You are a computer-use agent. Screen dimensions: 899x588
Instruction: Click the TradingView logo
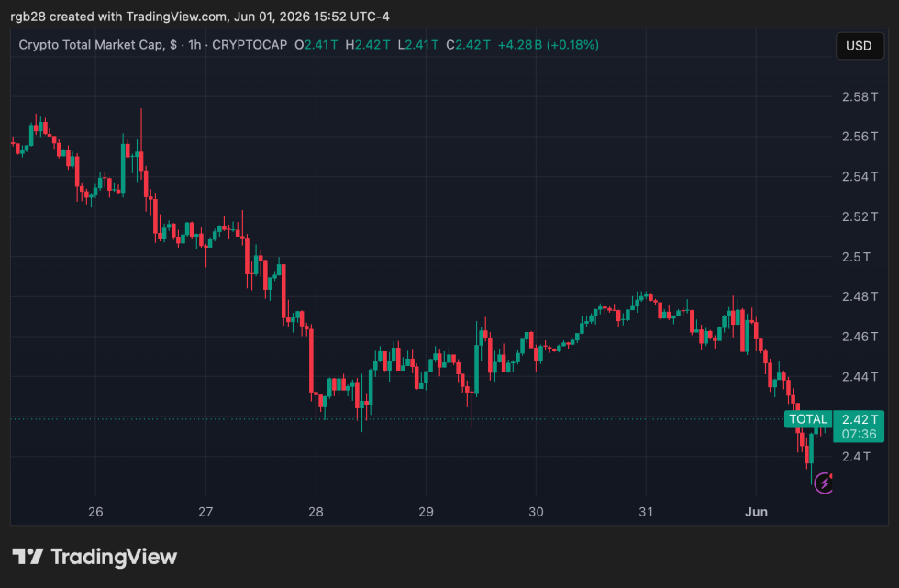[x=94, y=557]
